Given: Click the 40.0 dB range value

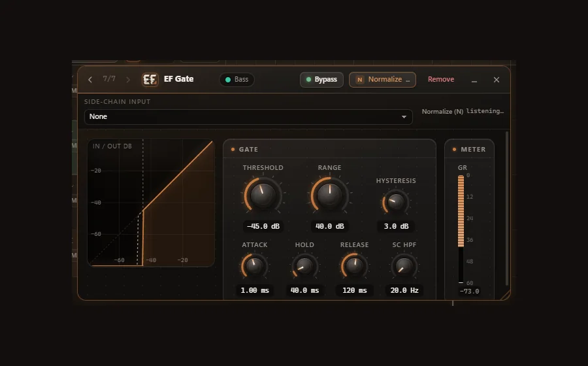Looking at the screenshot, I should click(x=330, y=226).
